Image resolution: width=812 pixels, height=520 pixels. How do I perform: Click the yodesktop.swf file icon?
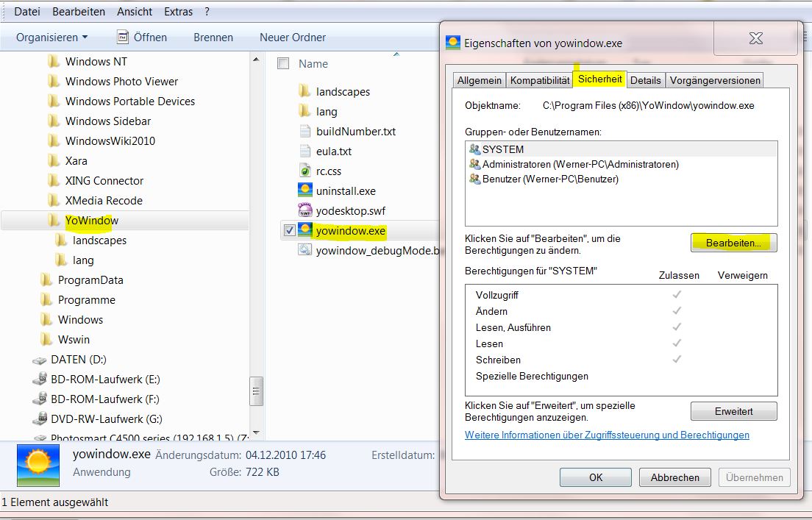[x=305, y=210]
